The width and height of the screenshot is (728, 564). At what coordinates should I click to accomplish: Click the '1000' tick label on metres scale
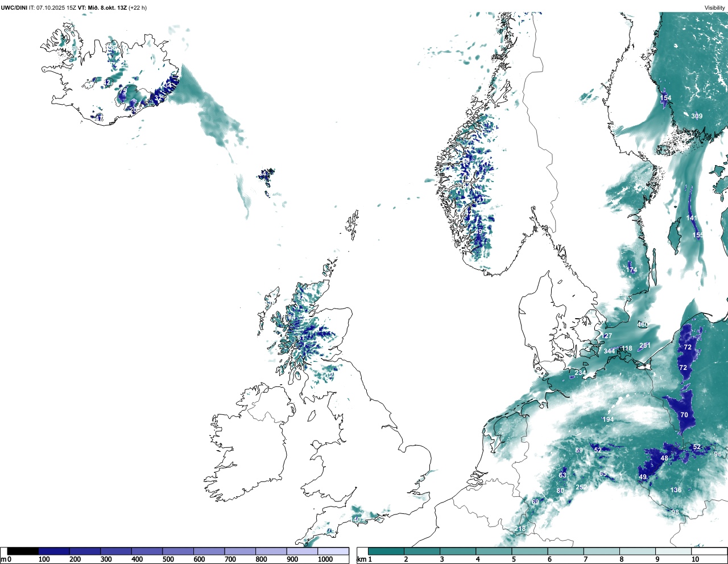[x=325, y=559]
